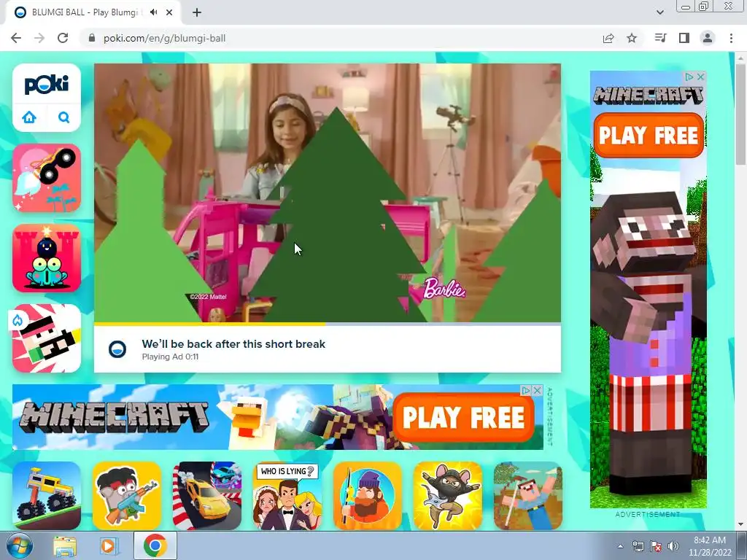This screenshot has width=747, height=560.
Task: Mute the tab via speaker icon
Action: coord(153,12)
